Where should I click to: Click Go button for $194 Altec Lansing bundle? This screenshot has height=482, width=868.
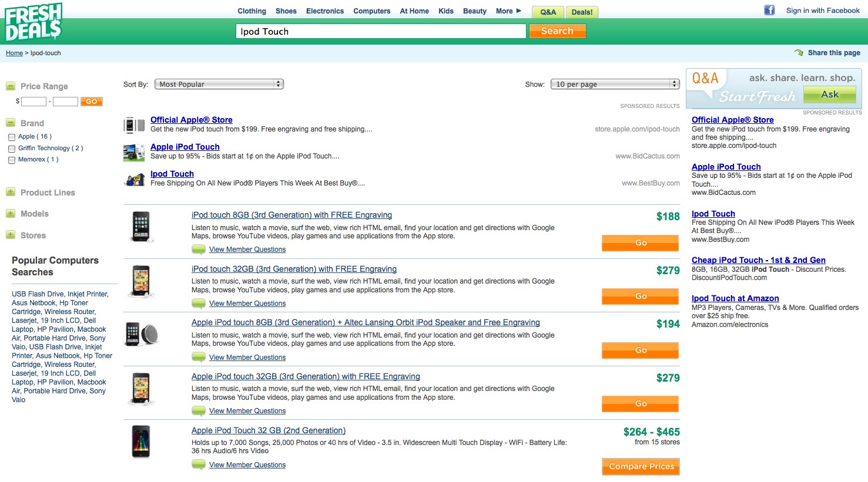tap(641, 350)
